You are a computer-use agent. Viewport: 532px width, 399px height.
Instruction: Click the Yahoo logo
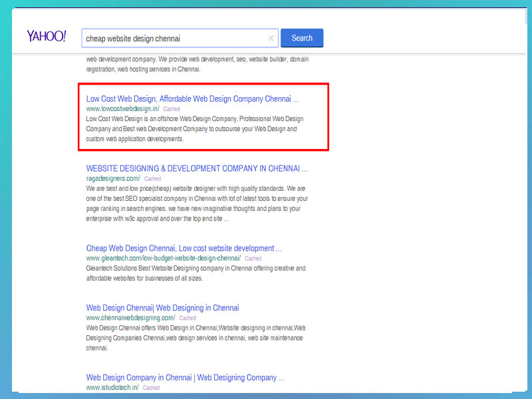pos(47,36)
